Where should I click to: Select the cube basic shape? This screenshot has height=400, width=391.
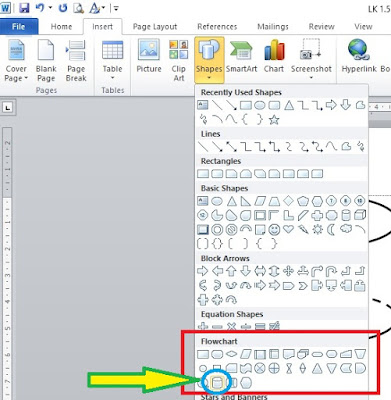point(360,215)
